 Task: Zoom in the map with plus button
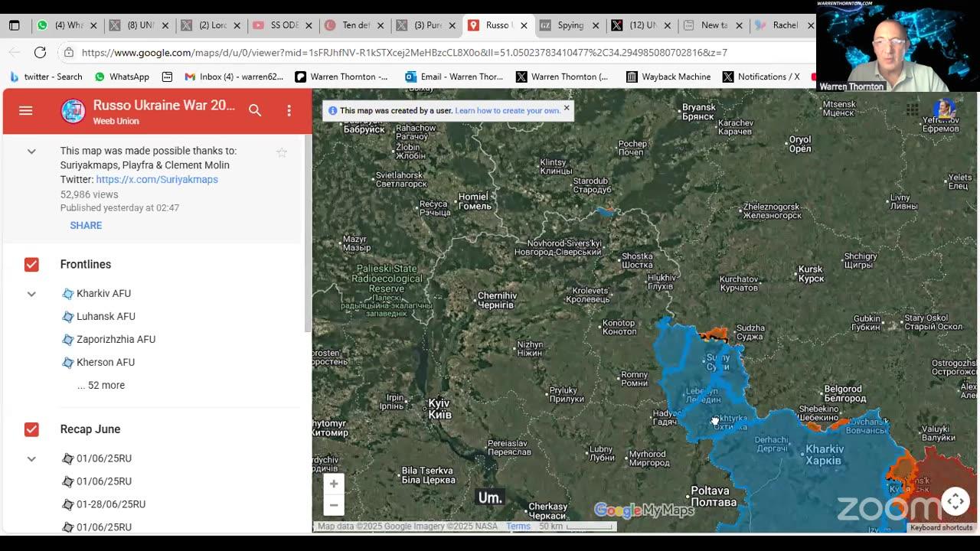(x=334, y=484)
